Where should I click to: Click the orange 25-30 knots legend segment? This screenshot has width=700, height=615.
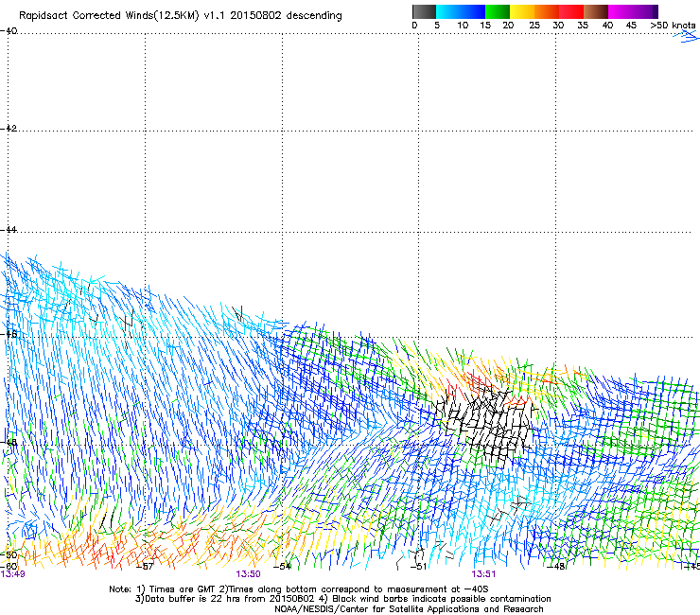pyautogui.click(x=547, y=11)
